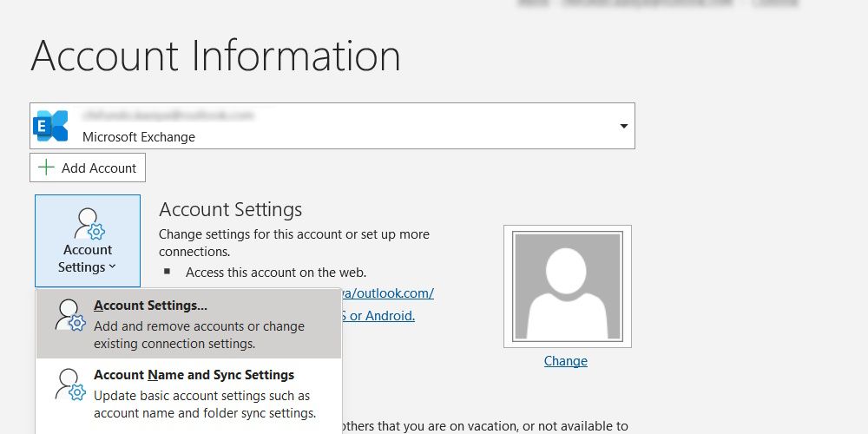
Task: Collapse the Account Settings button chevron
Action: [x=113, y=268]
